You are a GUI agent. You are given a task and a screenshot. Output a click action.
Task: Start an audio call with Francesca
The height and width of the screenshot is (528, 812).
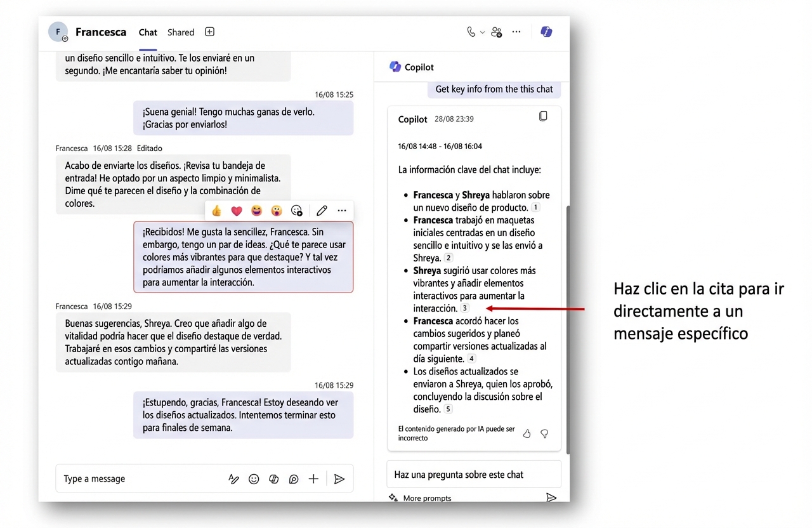point(470,31)
